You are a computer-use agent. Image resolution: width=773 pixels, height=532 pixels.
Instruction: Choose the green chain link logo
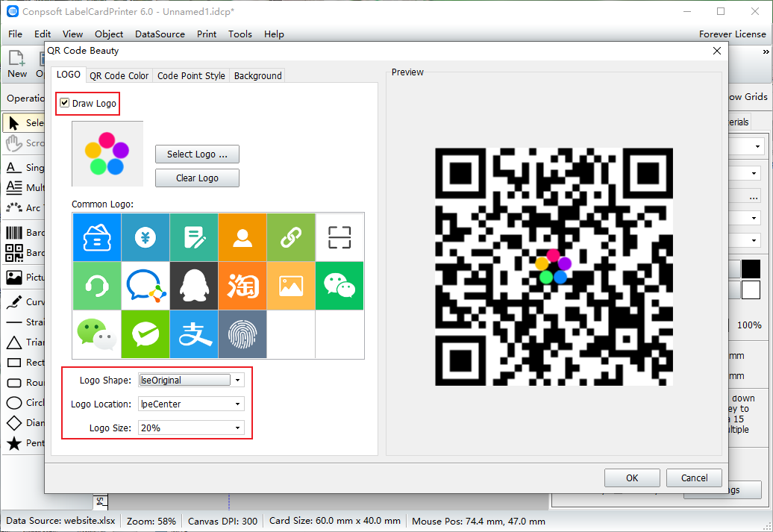(x=291, y=237)
